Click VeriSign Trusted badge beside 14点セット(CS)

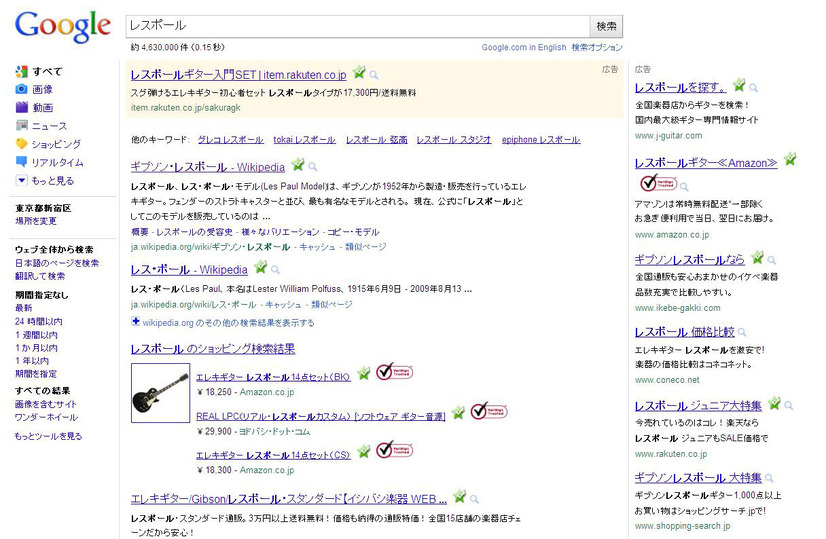pos(394,449)
